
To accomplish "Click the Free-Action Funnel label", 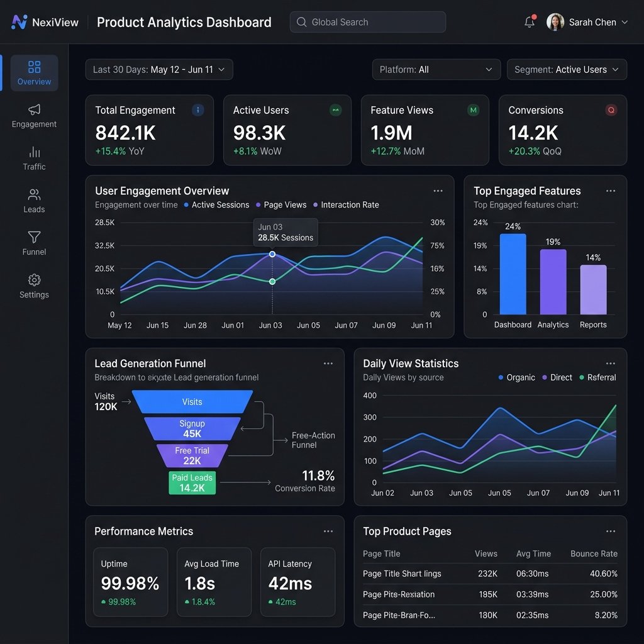I will 313,440.
